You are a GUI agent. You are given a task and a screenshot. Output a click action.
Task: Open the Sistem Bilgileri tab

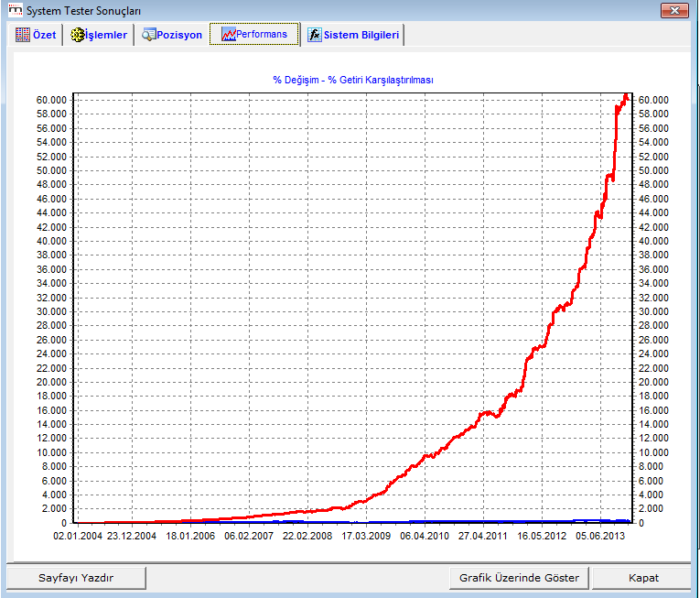pyautogui.click(x=353, y=35)
